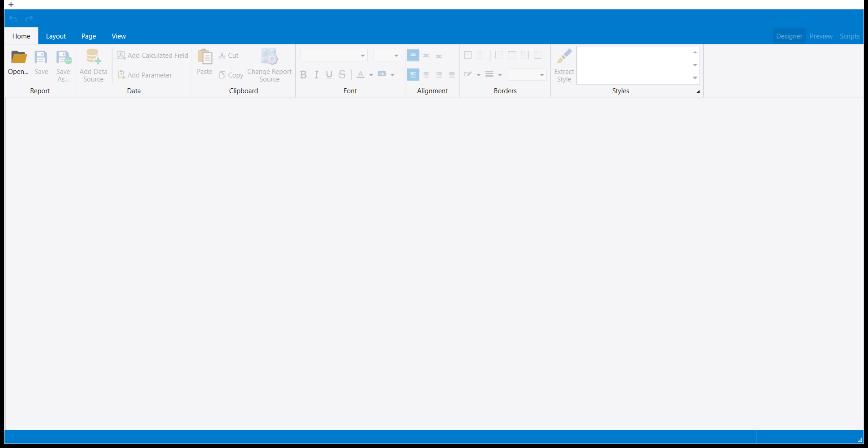Click Add Calculated Field

point(153,56)
